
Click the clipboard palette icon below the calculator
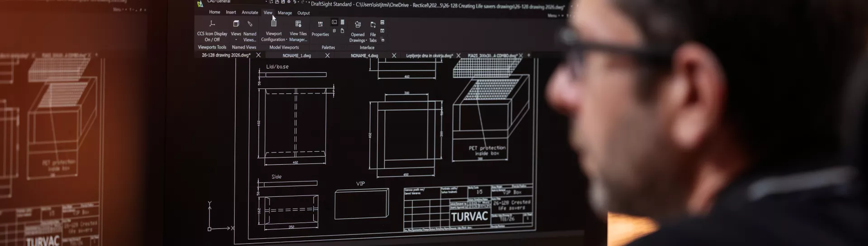(x=342, y=31)
